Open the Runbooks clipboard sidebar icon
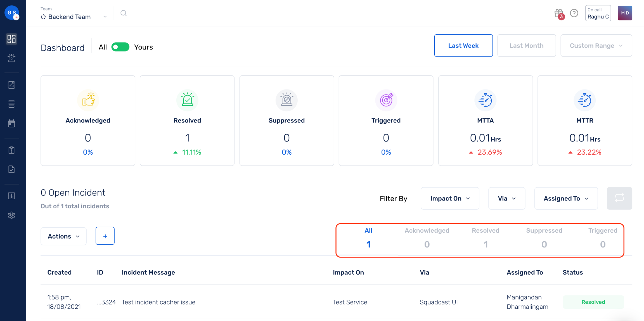644x321 pixels. [x=11, y=150]
